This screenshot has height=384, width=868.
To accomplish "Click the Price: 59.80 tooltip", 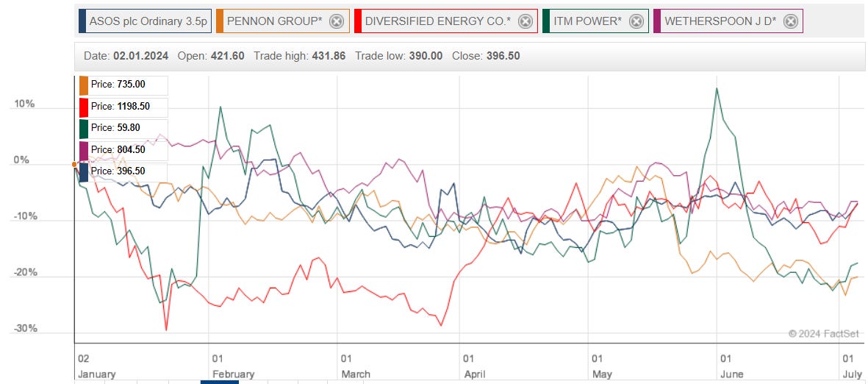I will (123, 128).
